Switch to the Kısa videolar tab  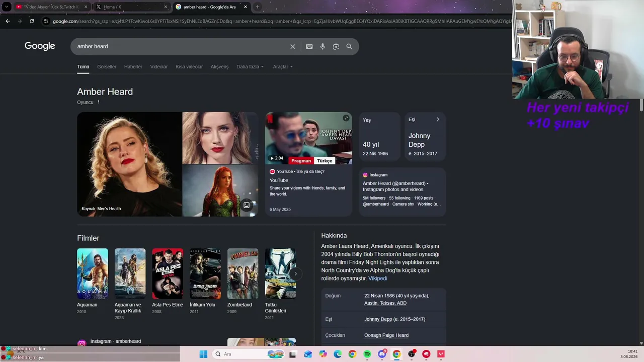189,67
